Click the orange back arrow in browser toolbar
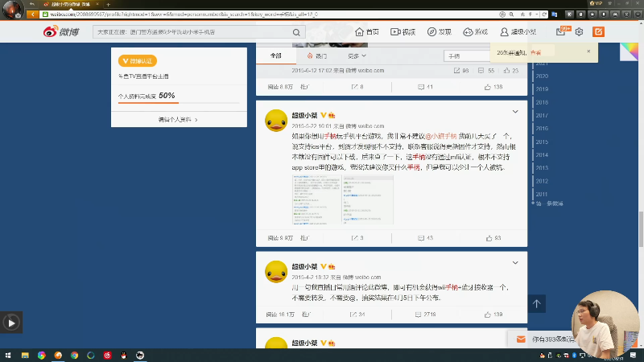This screenshot has height=362, width=644. (x=32, y=14)
